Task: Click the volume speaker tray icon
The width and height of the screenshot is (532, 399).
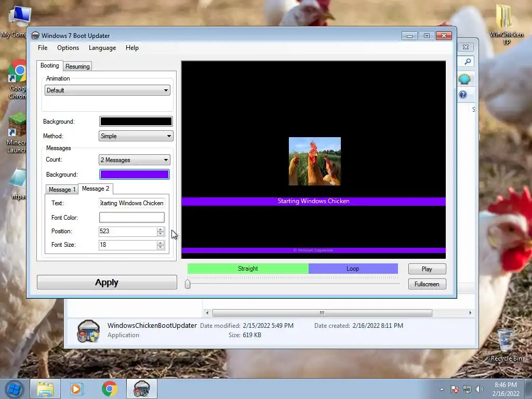Action: (480, 389)
